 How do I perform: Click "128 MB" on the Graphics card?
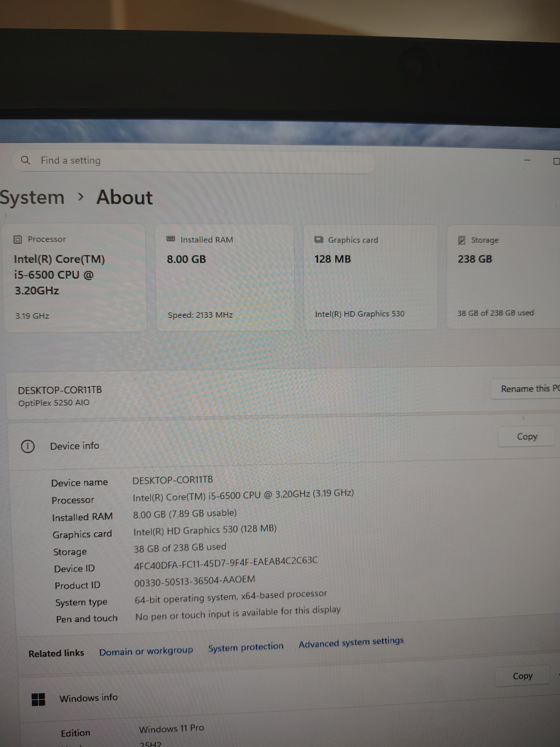click(x=333, y=259)
